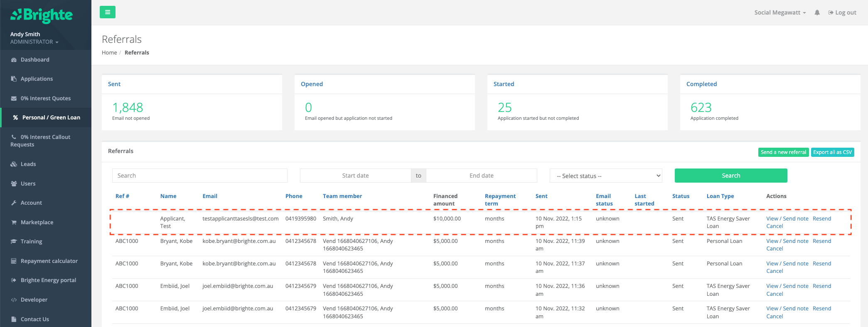
Task: Open the Select status dropdown
Action: coord(605,176)
